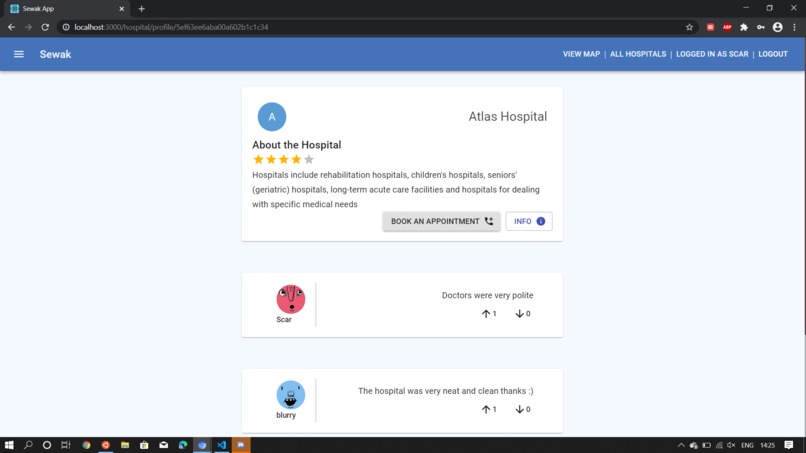The image size is (806, 453).
Task: Go to All Hospitals list
Action: coord(638,54)
